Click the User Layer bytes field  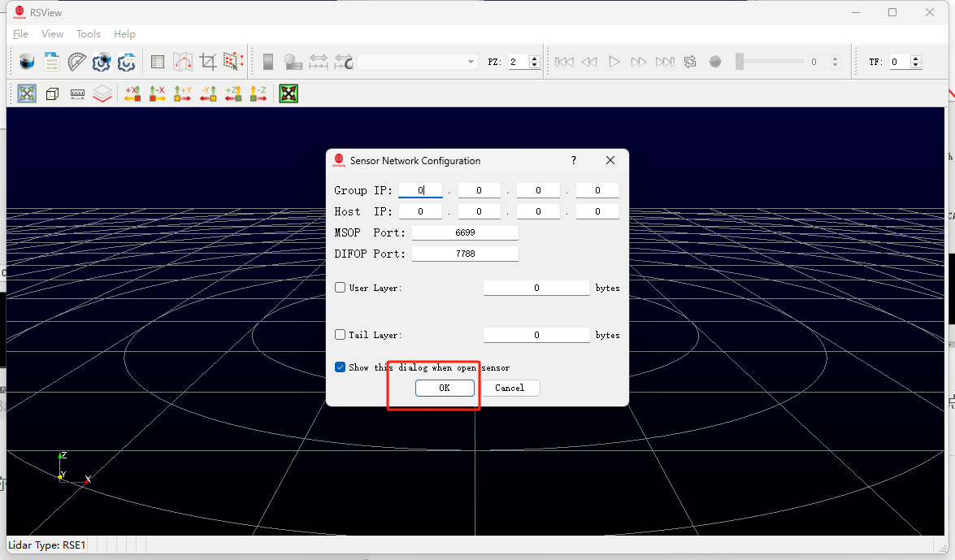[536, 288]
